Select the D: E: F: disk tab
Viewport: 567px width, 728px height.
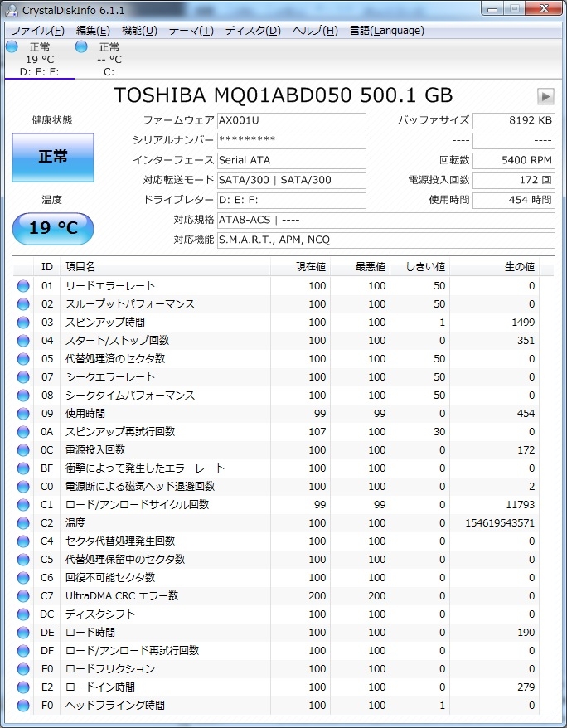[40, 59]
